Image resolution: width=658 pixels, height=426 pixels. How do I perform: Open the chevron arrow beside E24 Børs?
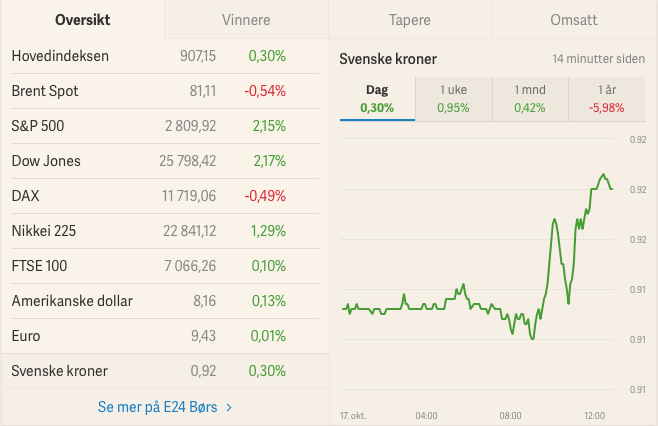229,407
